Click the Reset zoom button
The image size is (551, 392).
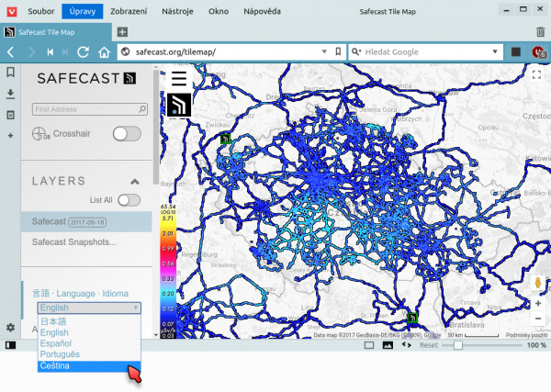(428, 345)
